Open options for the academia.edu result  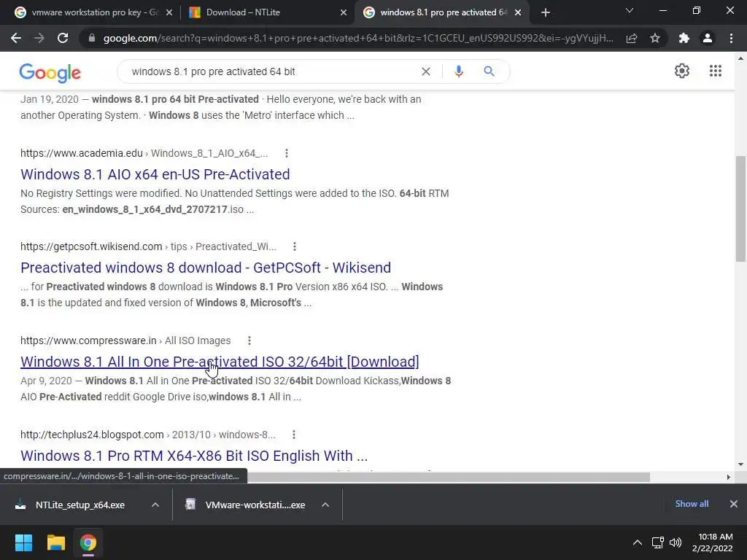[x=286, y=153]
